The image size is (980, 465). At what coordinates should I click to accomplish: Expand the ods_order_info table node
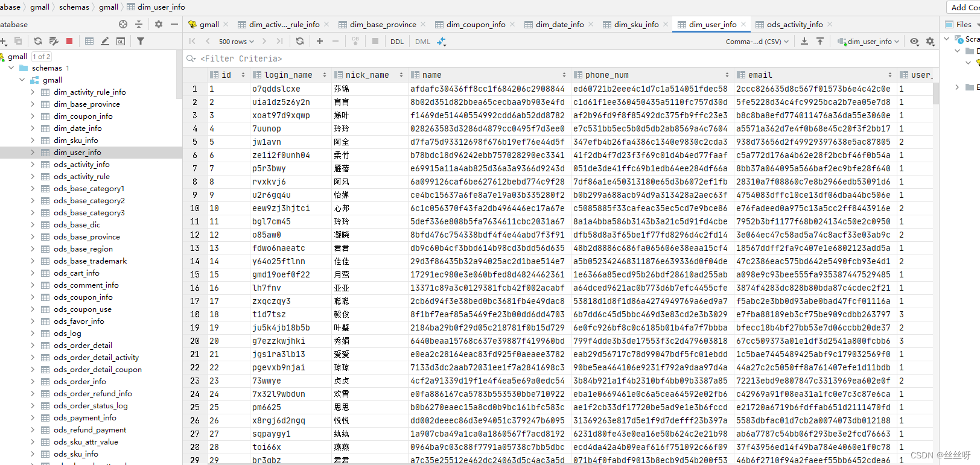pyautogui.click(x=33, y=382)
